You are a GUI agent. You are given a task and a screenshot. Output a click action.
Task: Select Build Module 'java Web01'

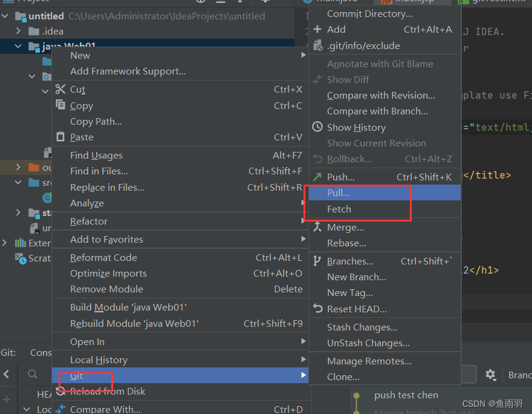pos(180,307)
